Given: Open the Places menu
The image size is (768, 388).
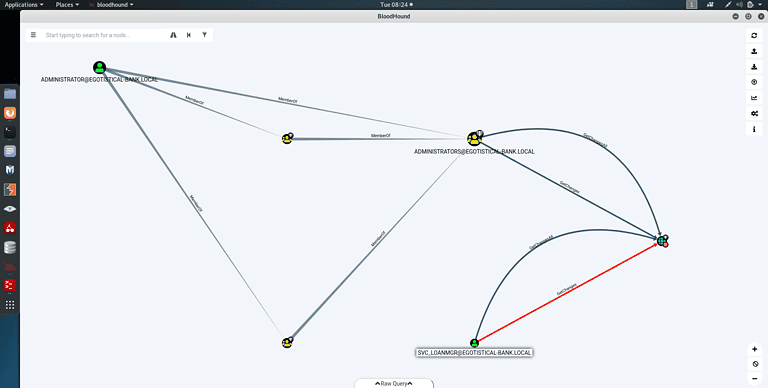Looking at the screenshot, I should click(67, 4).
